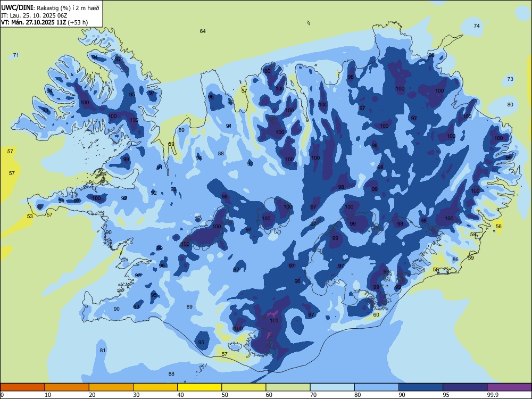Click the purple above-99.9 legend swatch
The height and width of the screenshot is (399, 532).
coord(509,387)
